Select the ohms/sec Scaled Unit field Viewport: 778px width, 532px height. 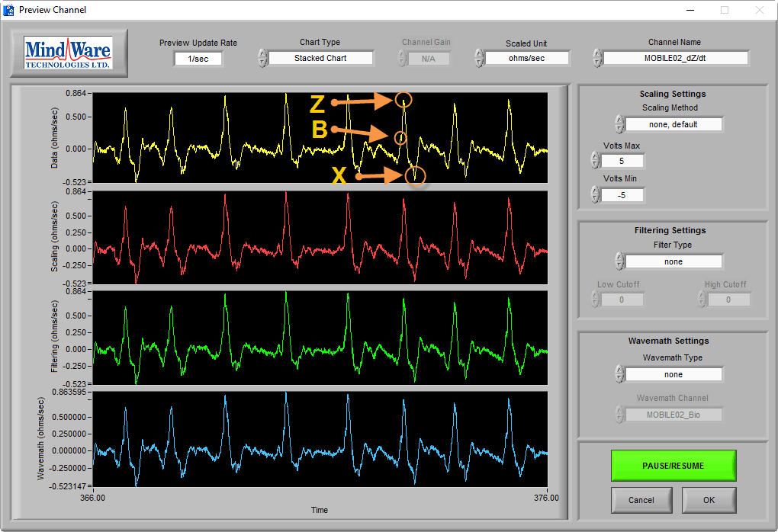coord(526,58)
